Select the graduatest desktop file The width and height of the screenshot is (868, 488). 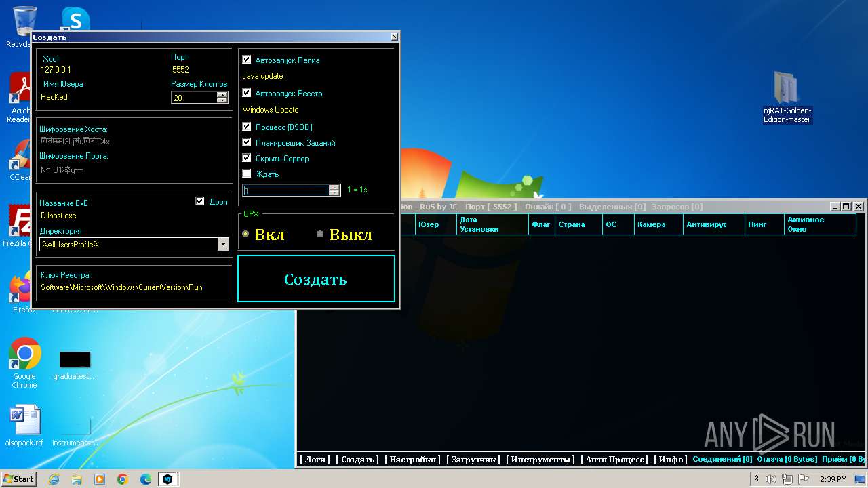tap(75, 366)
